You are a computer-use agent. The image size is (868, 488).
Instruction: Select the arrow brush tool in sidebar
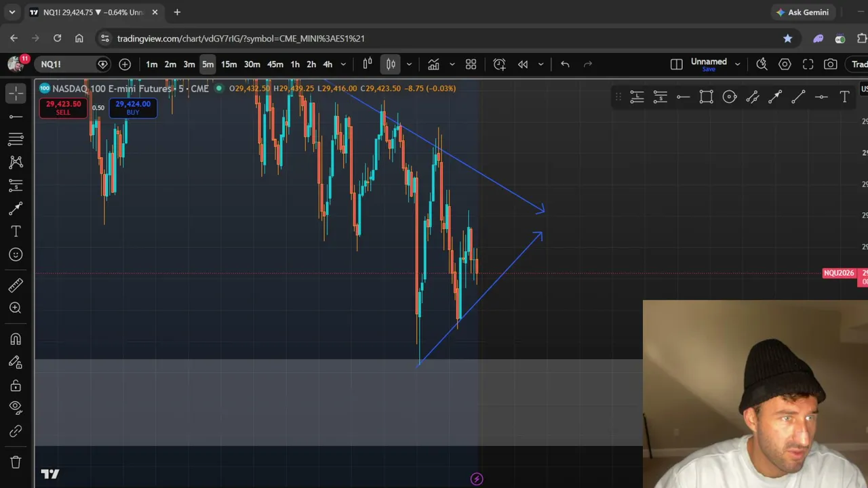click(16, 208)
